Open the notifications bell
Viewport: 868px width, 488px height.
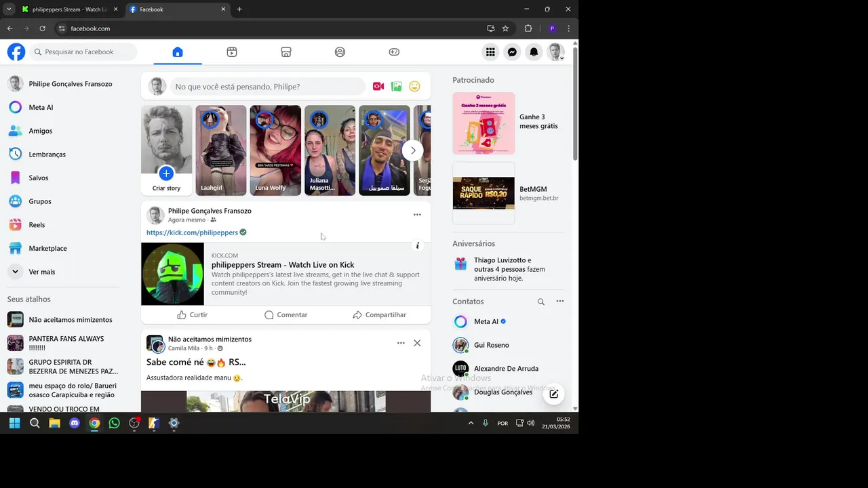pos(534,52)
